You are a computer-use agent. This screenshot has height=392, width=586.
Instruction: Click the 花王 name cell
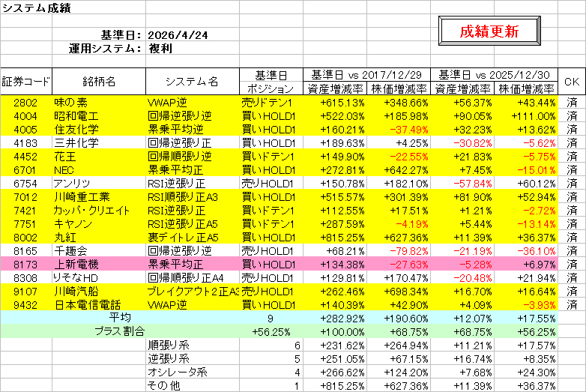click(x=99, y=156)
